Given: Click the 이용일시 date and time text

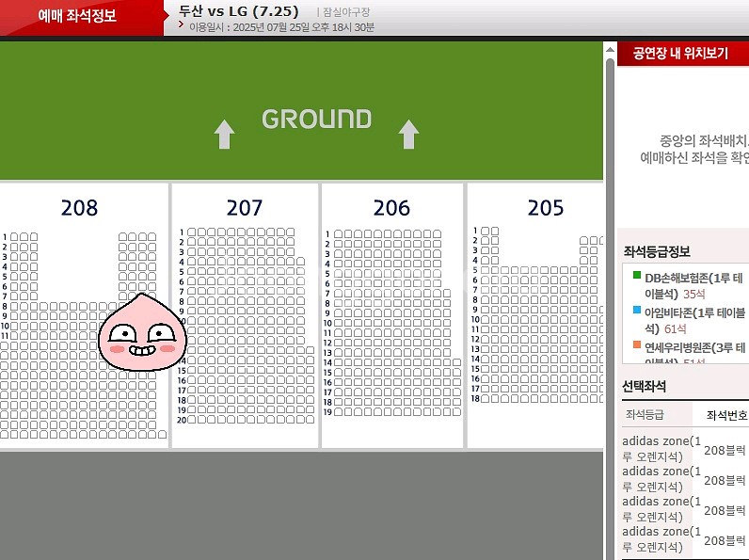Looking at the screenshot, I should click(x=282, y=27).
